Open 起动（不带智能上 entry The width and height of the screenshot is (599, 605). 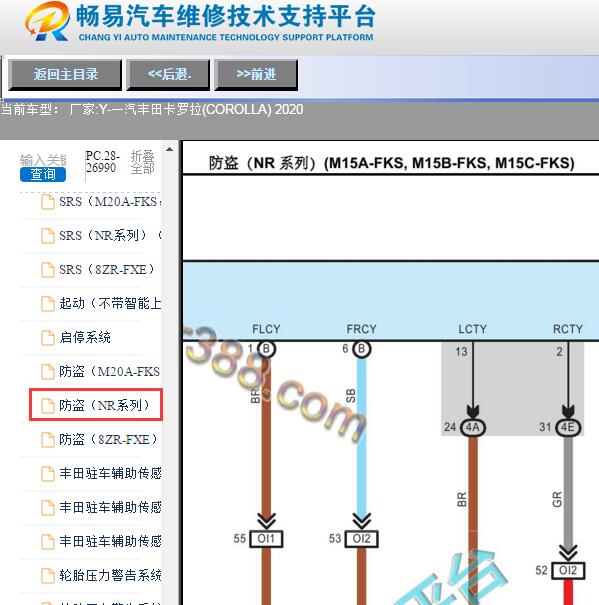pos(110,303)
